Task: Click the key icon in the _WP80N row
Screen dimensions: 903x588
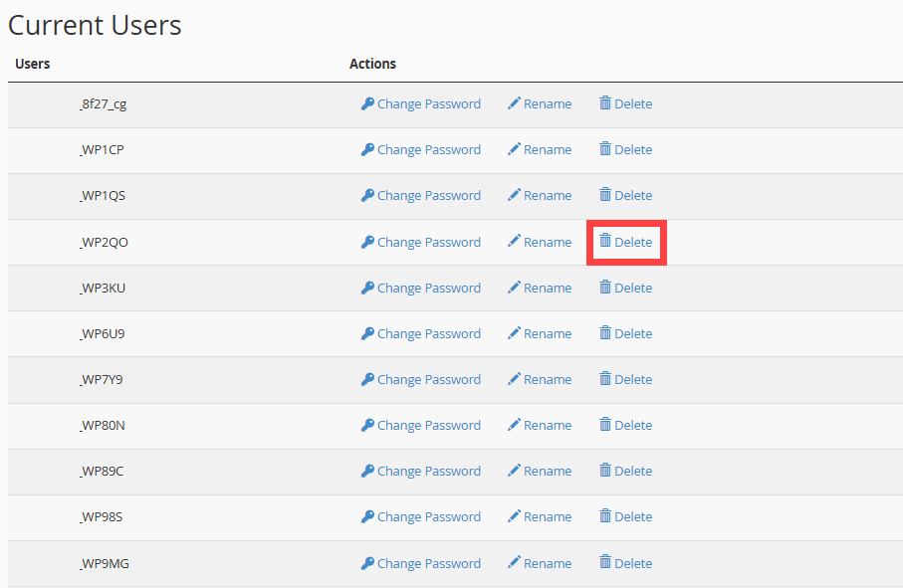Action: point(367,425)
